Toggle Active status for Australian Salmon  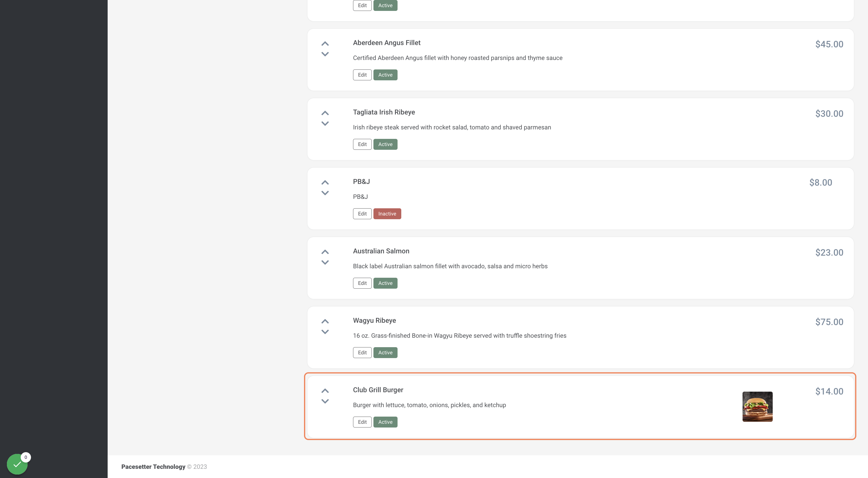pyautogui.click(x=385, y=283)
